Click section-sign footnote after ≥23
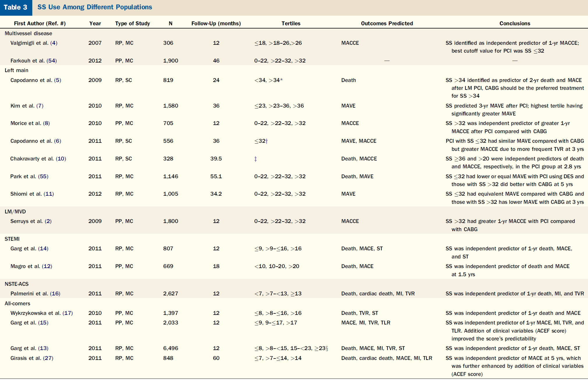 pos(327,348)
